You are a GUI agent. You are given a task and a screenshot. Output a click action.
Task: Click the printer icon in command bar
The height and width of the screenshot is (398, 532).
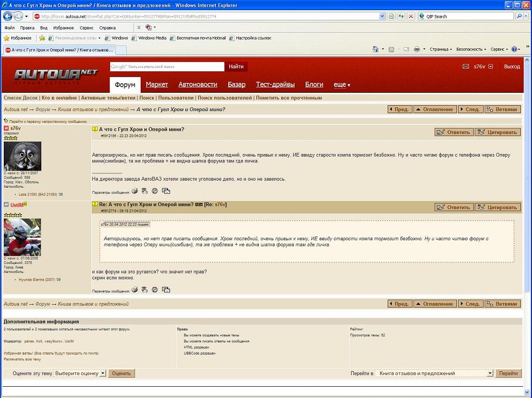pos(417,49)
